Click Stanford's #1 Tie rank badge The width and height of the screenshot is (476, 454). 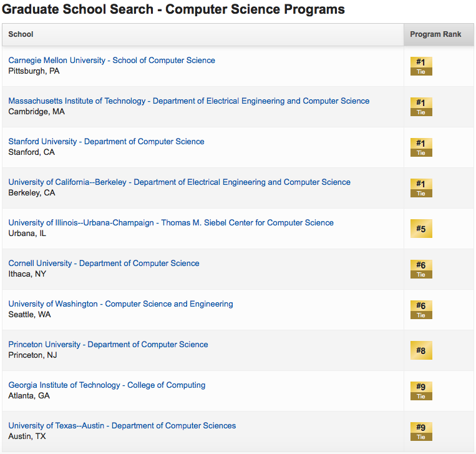tap(421, 147)
